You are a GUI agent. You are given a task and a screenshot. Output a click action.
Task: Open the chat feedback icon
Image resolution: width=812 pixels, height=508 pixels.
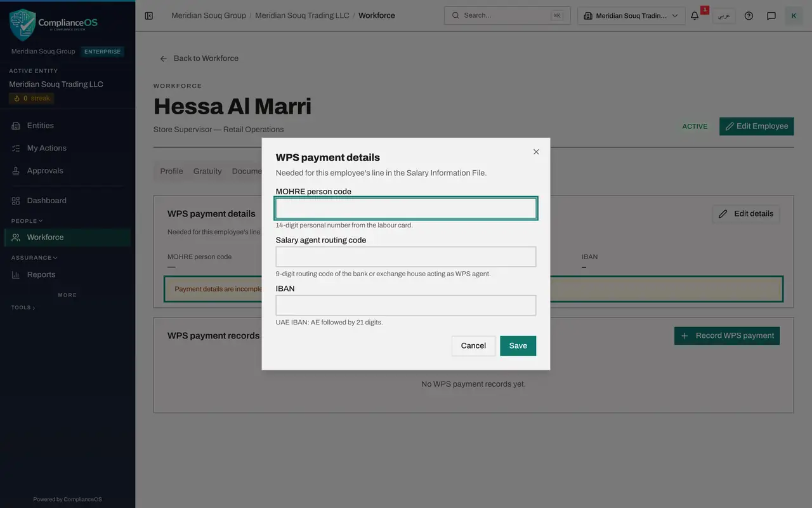pyautogui.click(x=771, y=15)
